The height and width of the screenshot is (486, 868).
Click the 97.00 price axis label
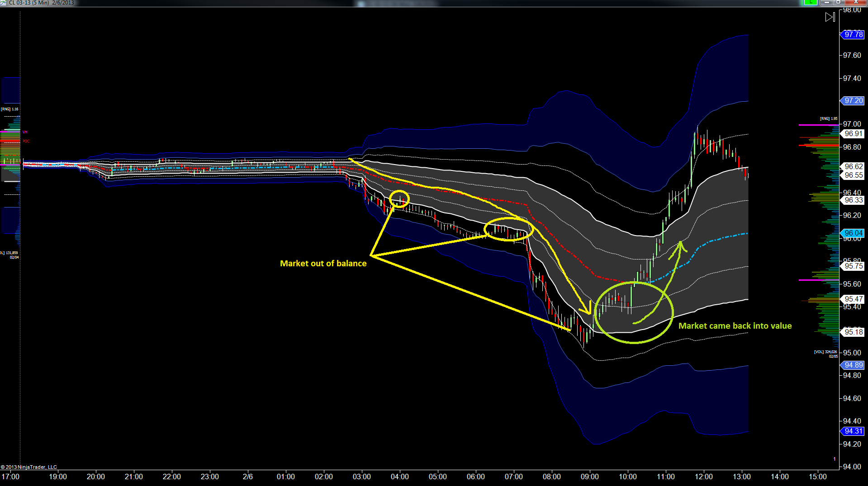852,124
